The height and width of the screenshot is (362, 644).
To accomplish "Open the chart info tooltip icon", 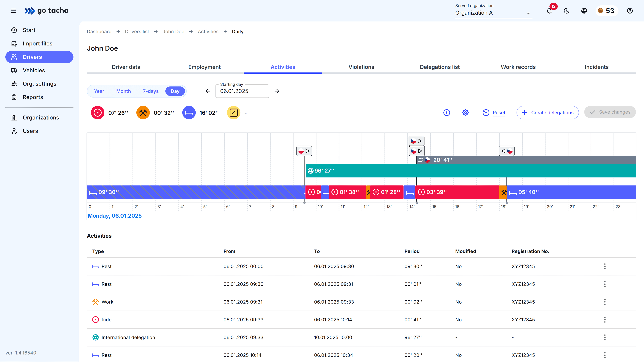I will [x=447, y=113].
